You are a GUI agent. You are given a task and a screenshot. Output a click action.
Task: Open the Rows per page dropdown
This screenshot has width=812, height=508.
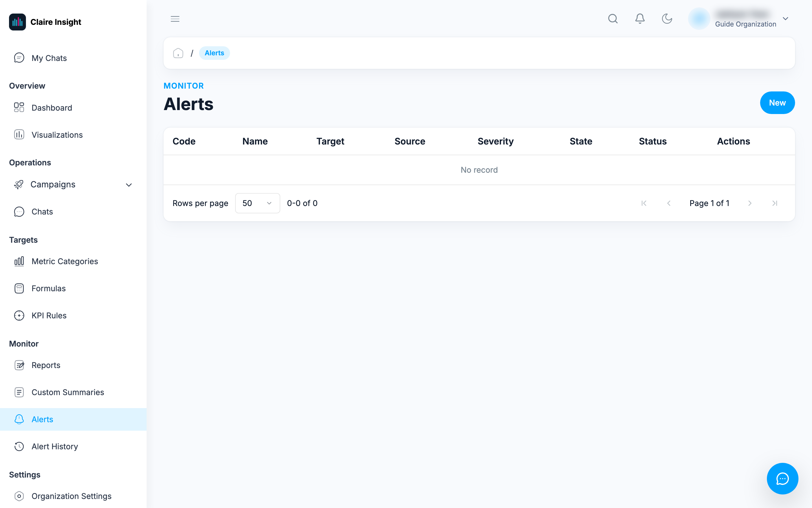(x=257, y=203)
